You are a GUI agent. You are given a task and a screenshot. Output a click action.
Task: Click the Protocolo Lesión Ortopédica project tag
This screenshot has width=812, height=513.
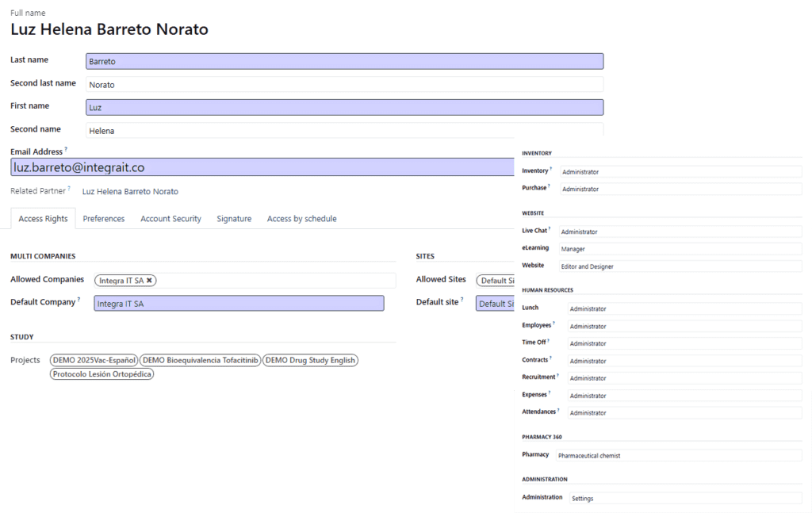(101, 373)
